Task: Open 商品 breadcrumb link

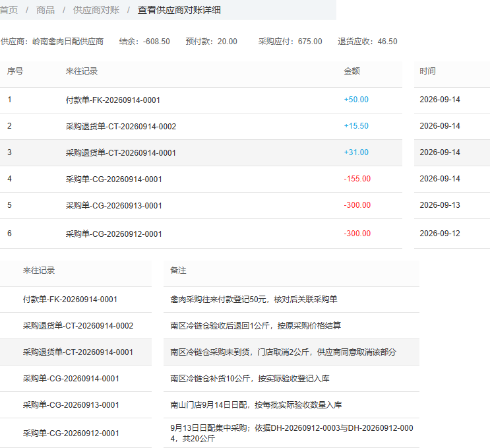Action: click(x=46, y=10)
